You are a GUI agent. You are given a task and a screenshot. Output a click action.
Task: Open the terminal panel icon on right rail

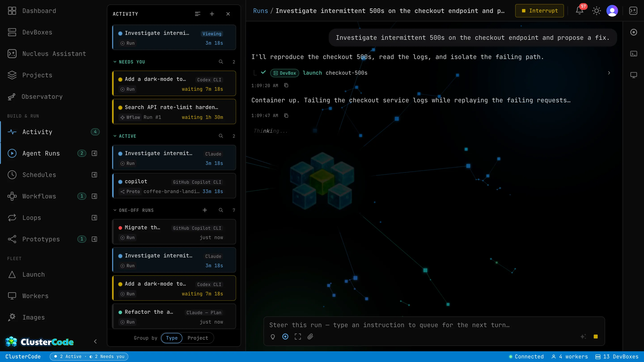(633, 54)
